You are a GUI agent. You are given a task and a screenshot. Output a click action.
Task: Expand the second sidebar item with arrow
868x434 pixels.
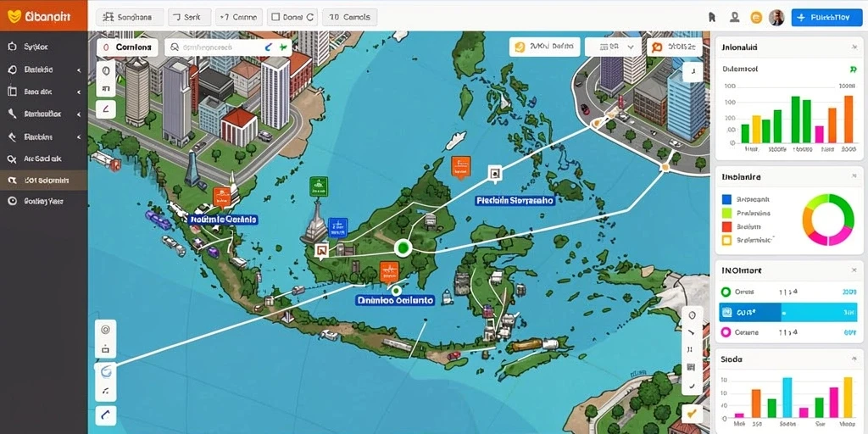pyautogui.click(x=43, y=70)
